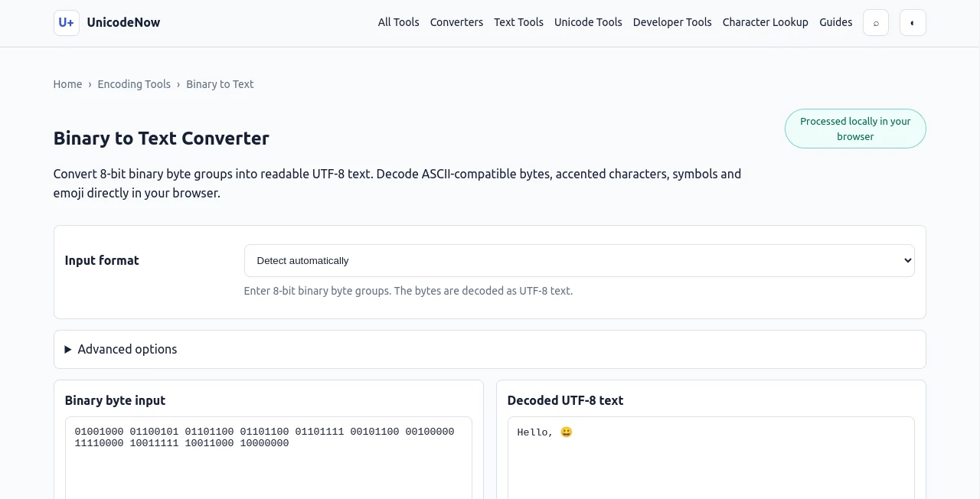Open the Unicode Tools menu item
The height and width of the screenshot is (499, 980).
pyautogui.click(x=588, y=22)
